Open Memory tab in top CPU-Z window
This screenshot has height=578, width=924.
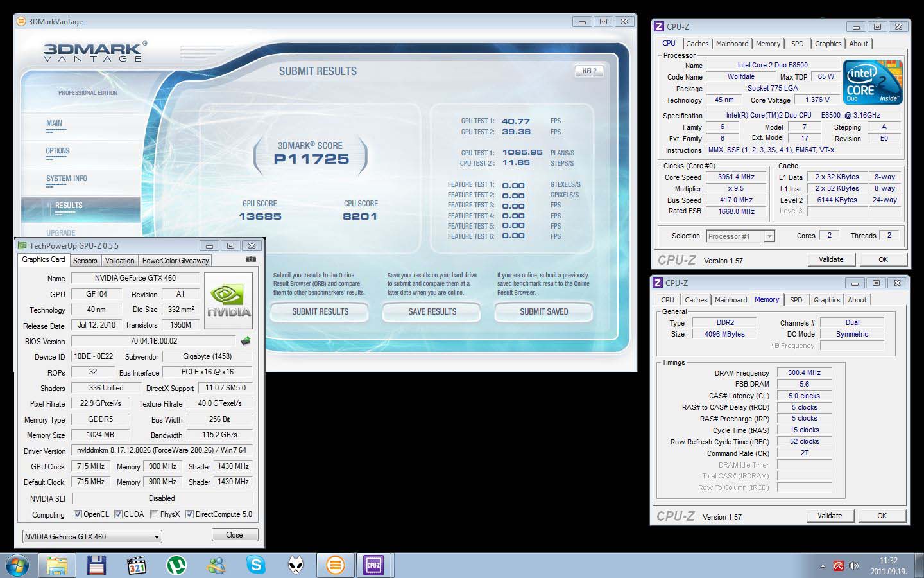tap(768, 44)
